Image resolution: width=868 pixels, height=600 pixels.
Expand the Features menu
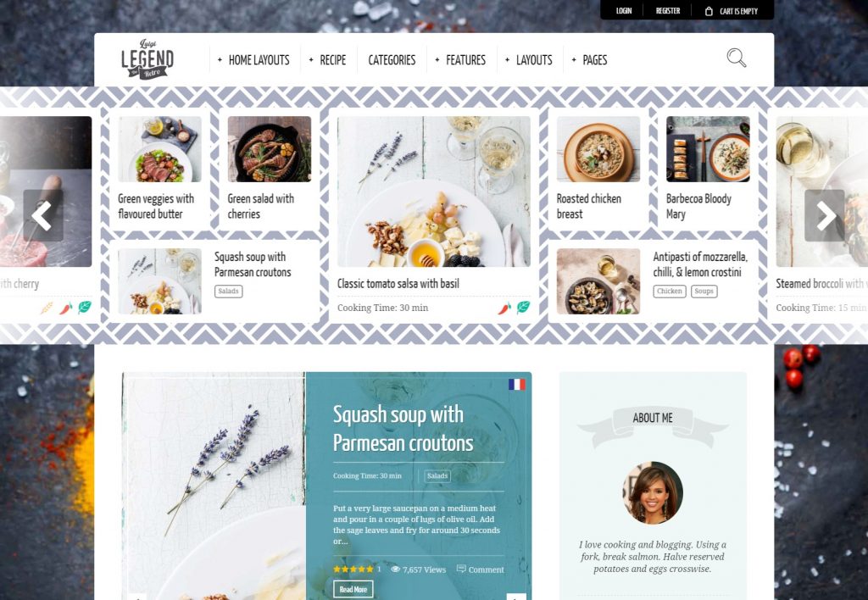click(460, 60)
